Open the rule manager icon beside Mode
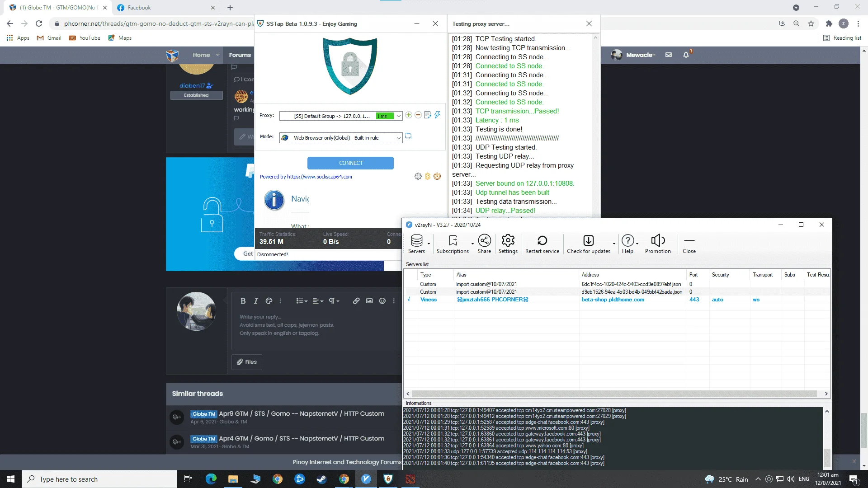Image resolution: width=868 pixels, height=488 pixels. click(408, 136)
